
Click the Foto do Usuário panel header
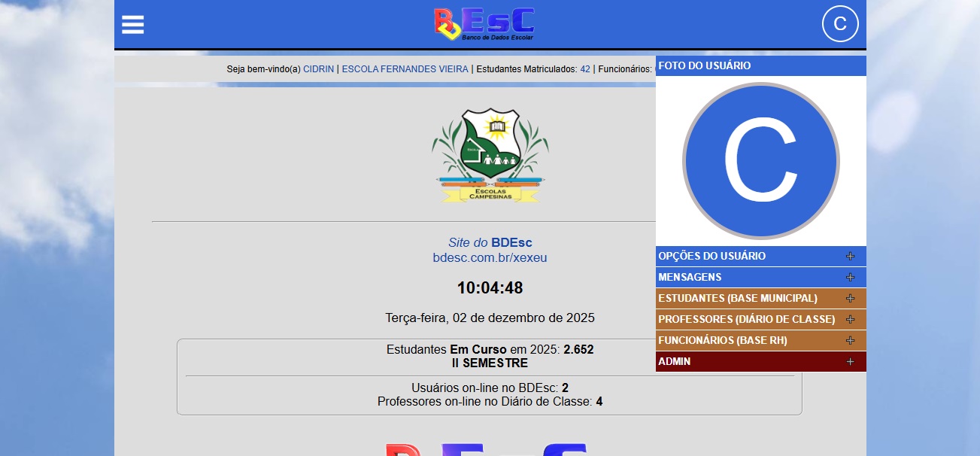tap(704, 66)
